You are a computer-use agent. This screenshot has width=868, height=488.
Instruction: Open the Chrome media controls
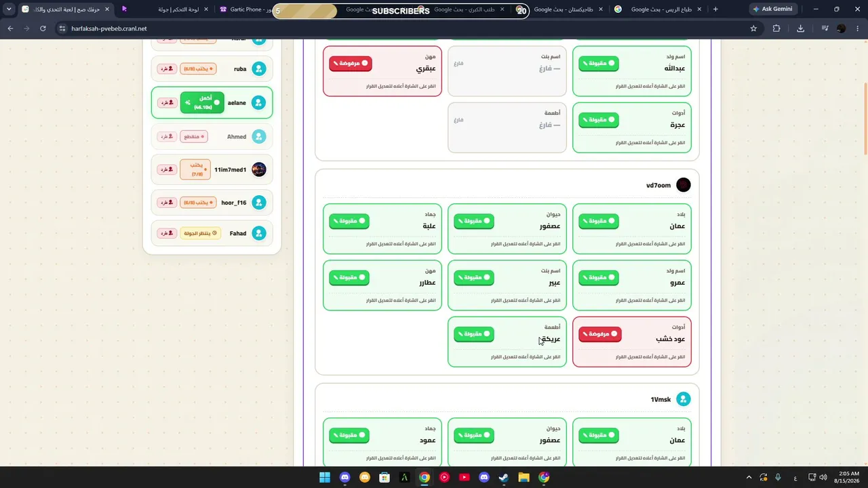(825, 28)
